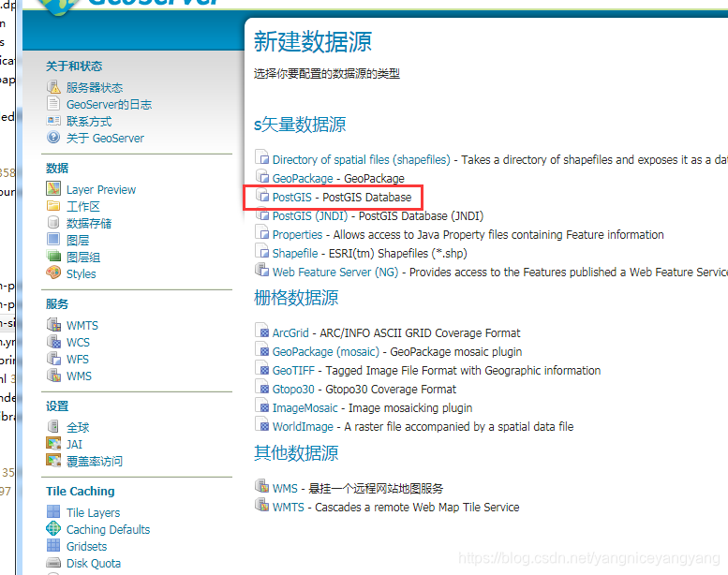Click the 覆盖率访问 coverage access icon
The image size is (728, 575).
pyautogui.click(x=53, y=460)
